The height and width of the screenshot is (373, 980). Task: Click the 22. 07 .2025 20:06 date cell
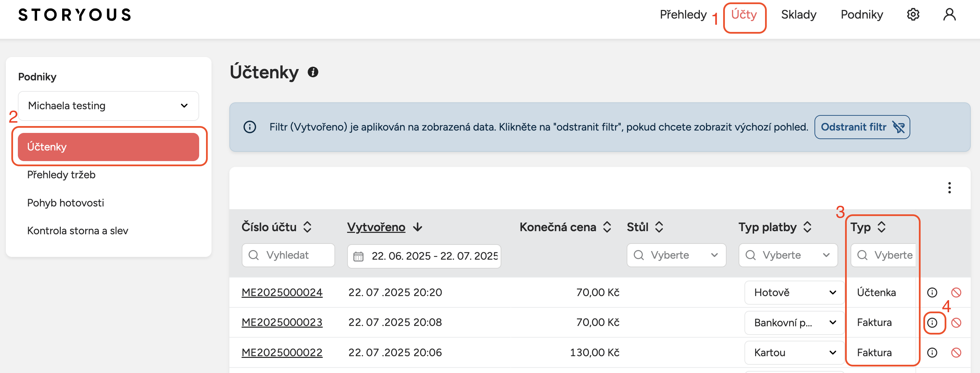tap(395, 352)
